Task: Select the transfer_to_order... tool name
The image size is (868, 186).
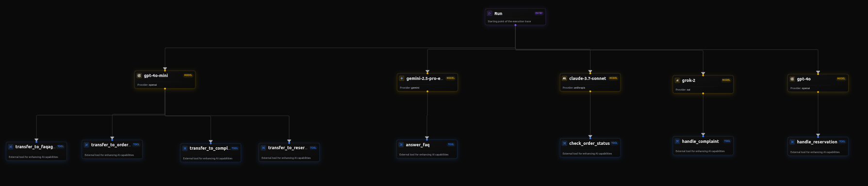Action: [x=111, y=145]
